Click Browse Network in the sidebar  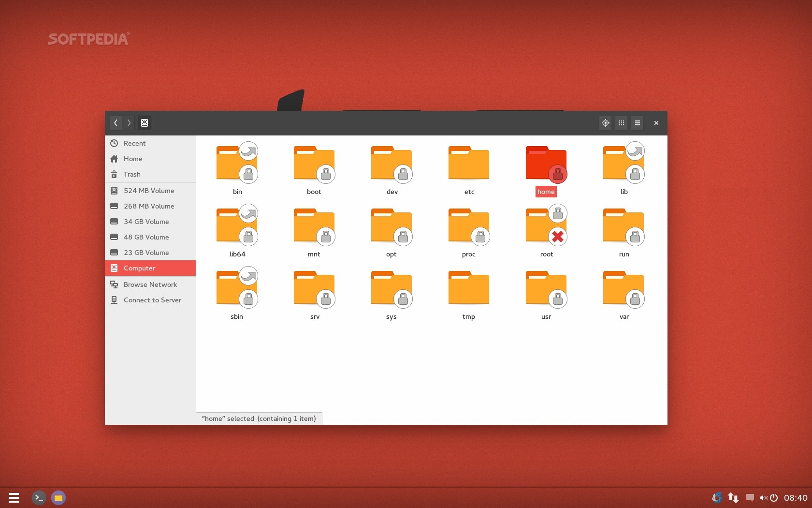pyautogui.click(x=150, y=284)
